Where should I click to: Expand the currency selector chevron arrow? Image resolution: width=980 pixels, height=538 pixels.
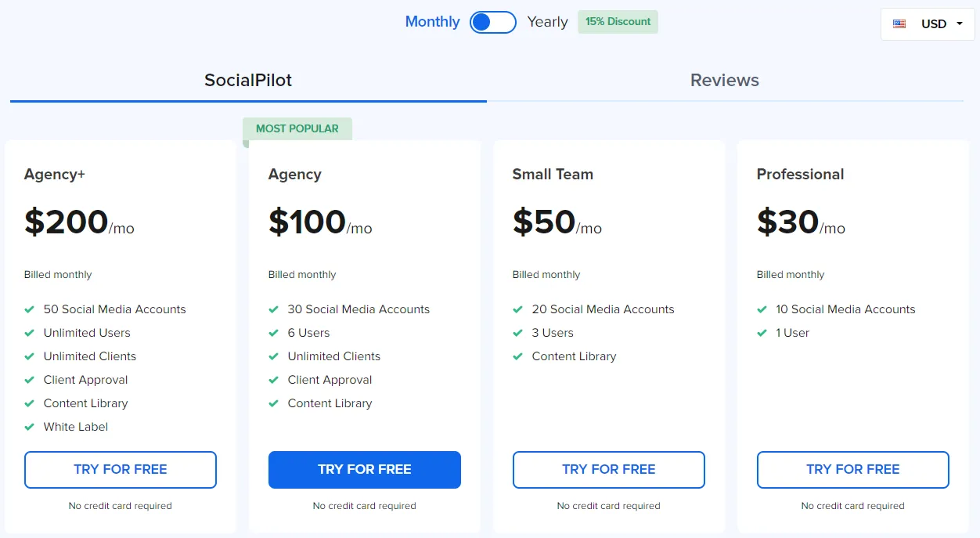click(958, 24)
